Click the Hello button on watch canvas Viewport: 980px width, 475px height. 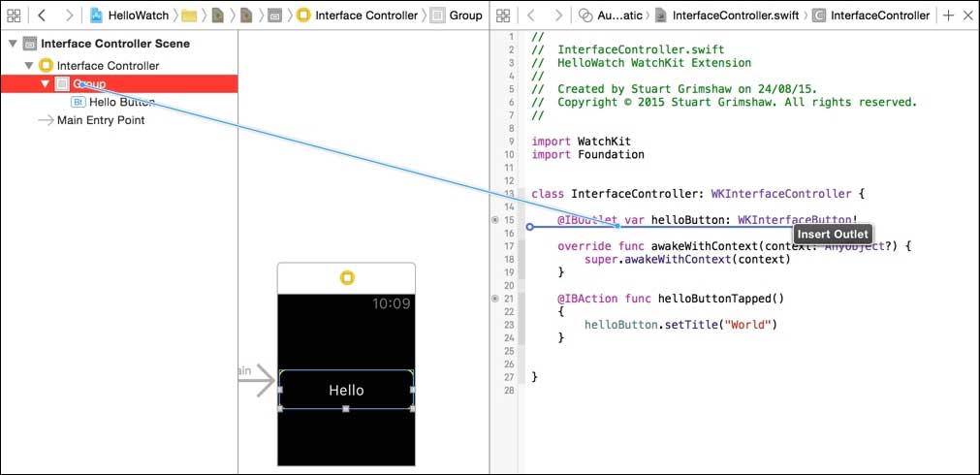tap(346, 390)
